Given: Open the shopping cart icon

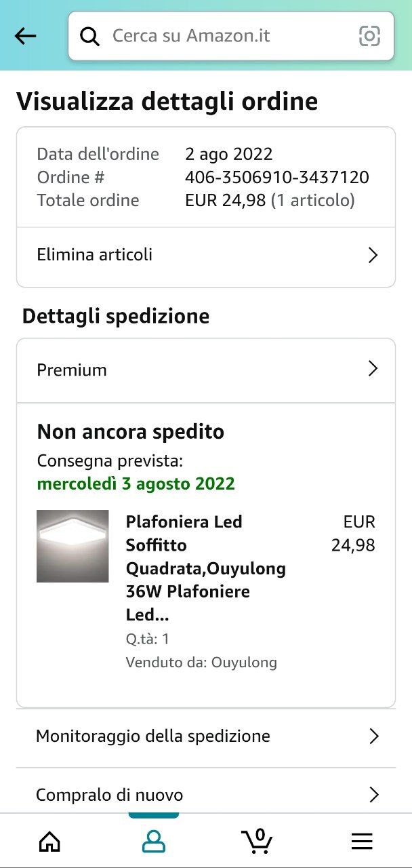Looking at the screenshot, I should 257,841.
